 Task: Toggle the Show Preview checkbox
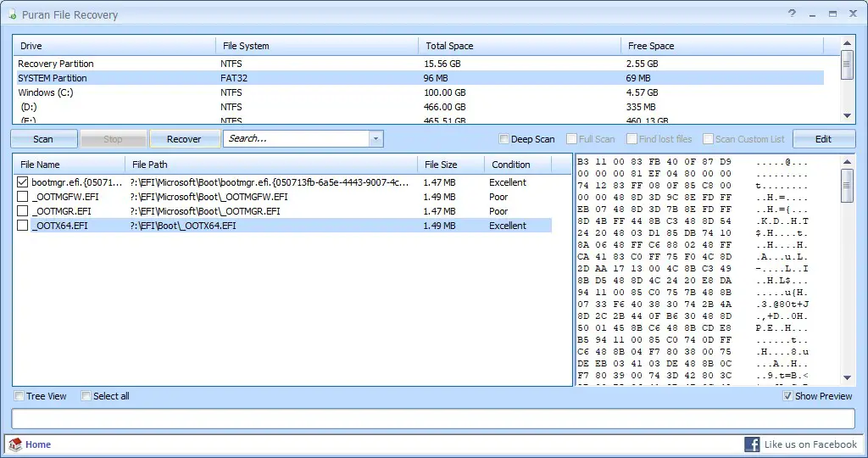[787, 396]
